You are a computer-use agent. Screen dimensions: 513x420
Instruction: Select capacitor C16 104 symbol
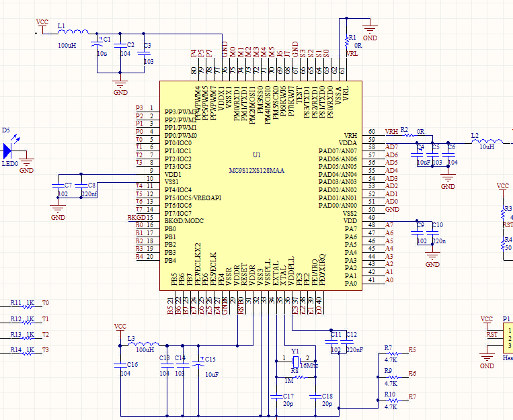120,365
